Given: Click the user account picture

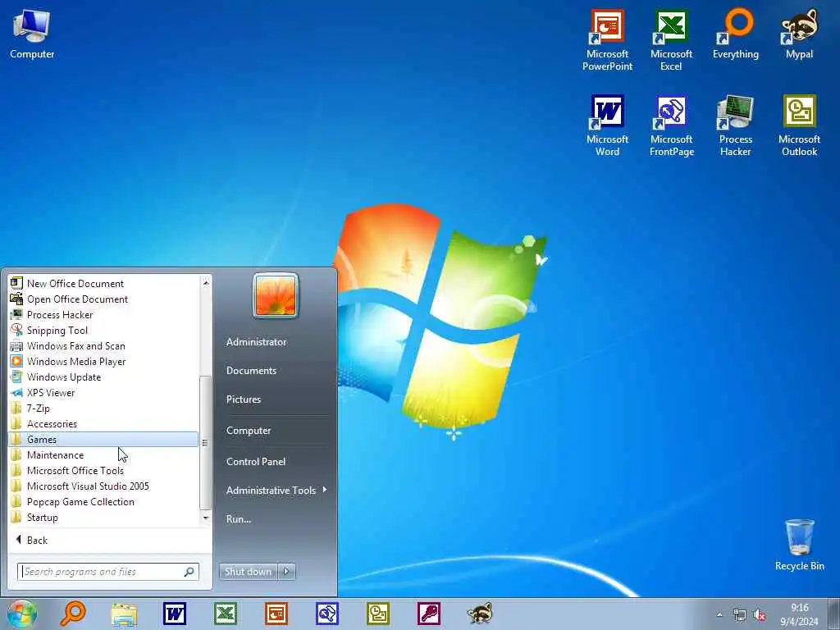Looking at the screenshot, I should (276, 295).
